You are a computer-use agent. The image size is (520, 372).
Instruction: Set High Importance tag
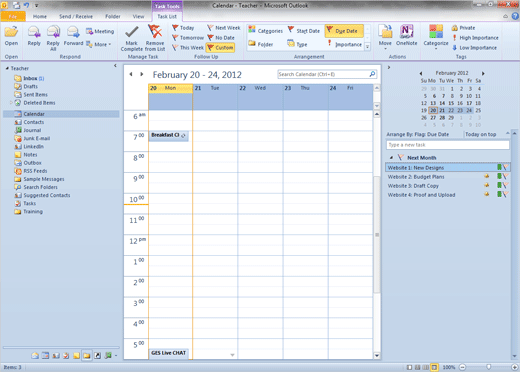(475, 38)
